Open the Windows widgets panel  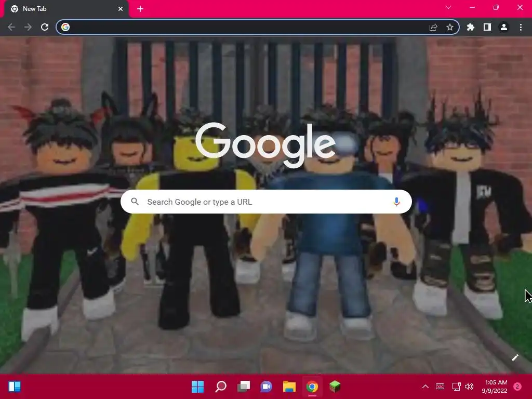(15, 387)
